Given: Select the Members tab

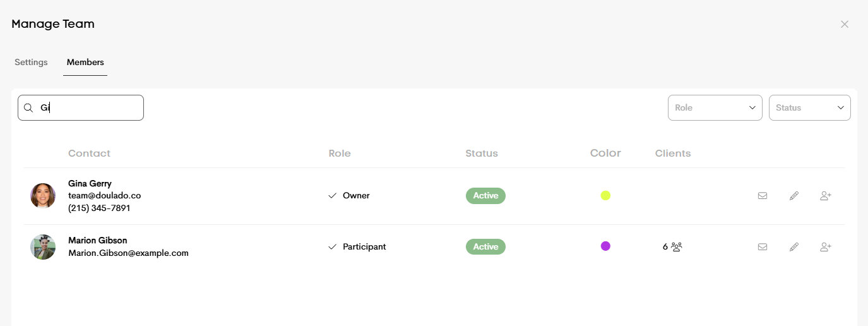Looking at the screenshot, I should click(85, 63).
